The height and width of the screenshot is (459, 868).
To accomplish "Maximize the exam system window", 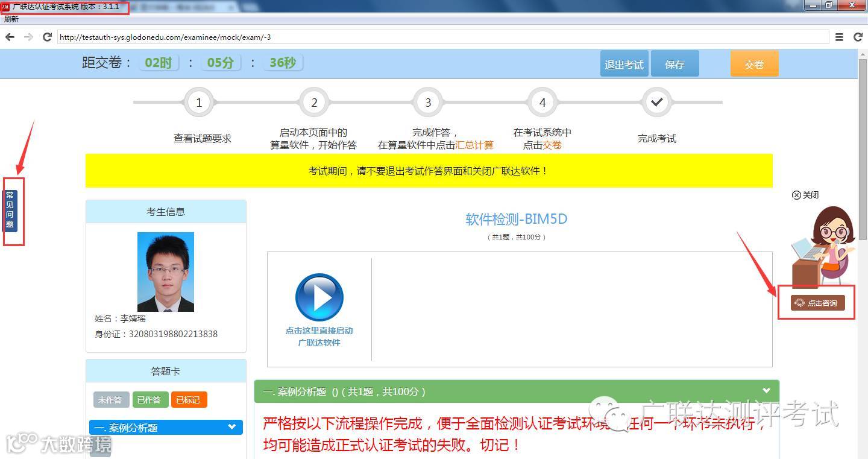I will coord(829,5).
